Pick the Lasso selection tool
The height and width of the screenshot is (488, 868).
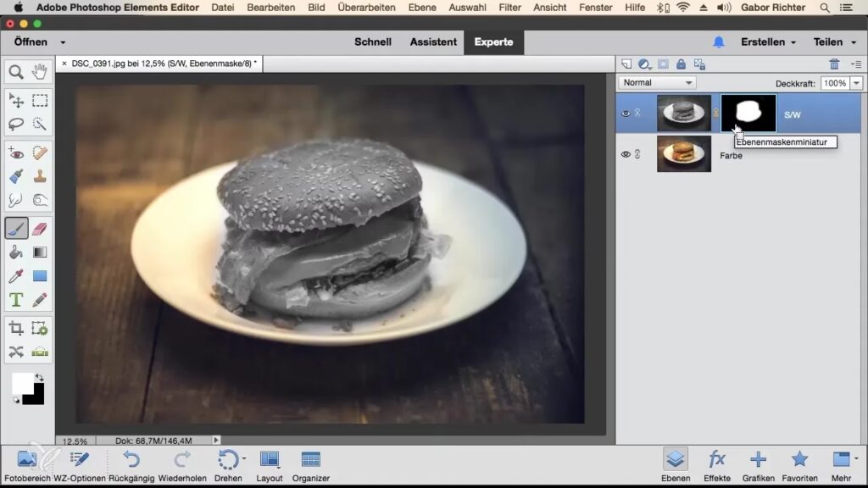coord(16,124)
